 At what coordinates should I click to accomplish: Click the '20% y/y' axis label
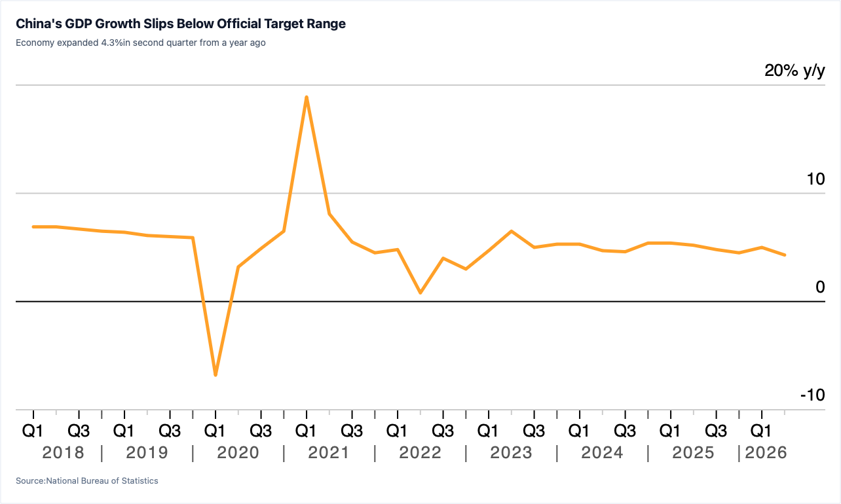(x=794, y=71)
